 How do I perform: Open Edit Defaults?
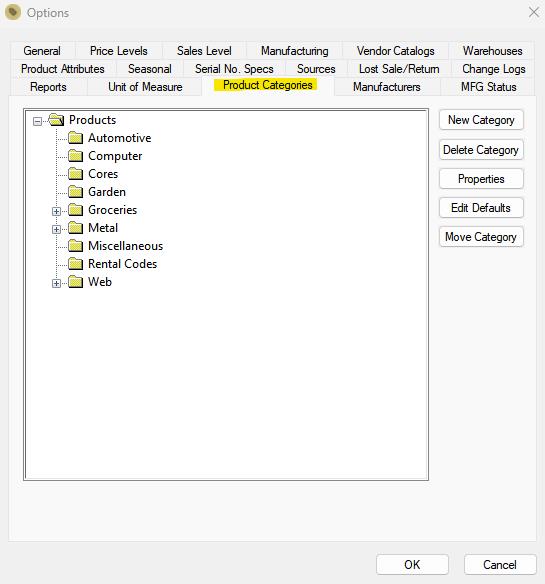pyautogui.click(x=481, y=208)
